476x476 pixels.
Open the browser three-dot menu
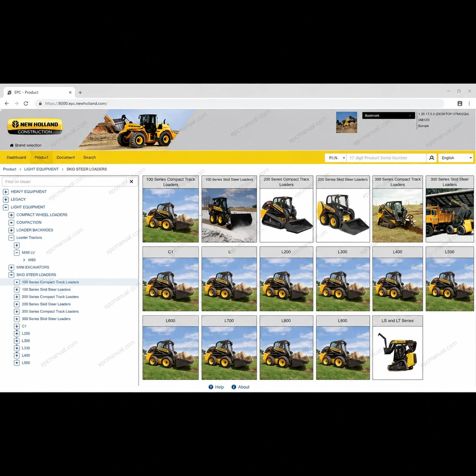(x=469, y=103)
